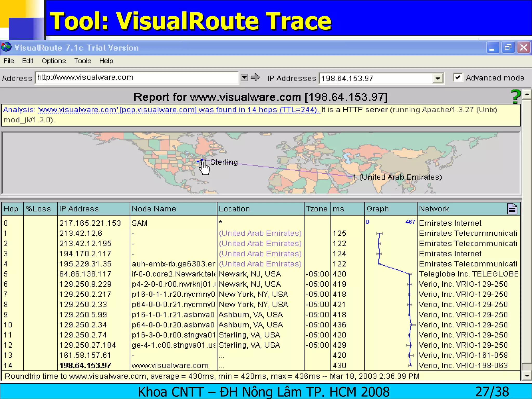Click the Sterling marker on the map
The width and height of the screenshot is (532, 399).
pyautogui.click(x=202, y=160)
